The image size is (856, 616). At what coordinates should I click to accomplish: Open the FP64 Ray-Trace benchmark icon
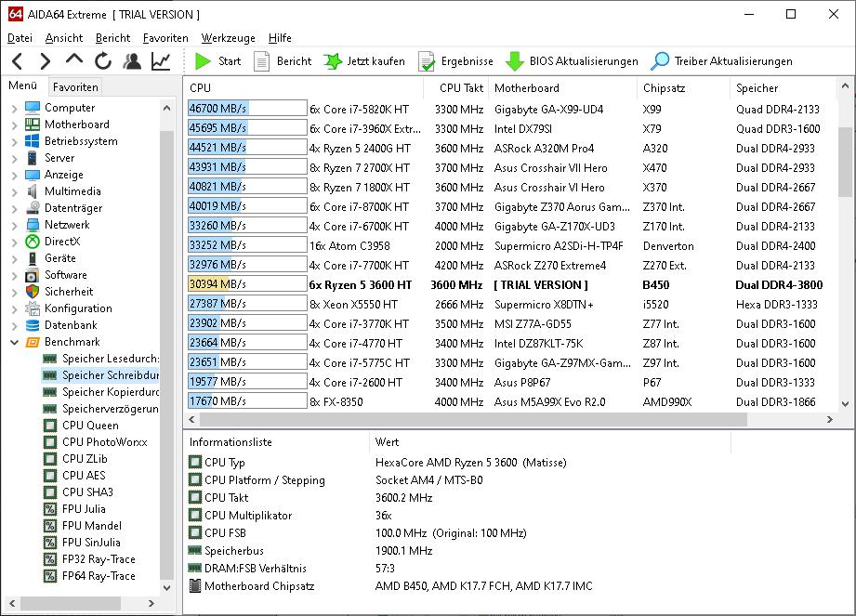(x=50, y=576)
